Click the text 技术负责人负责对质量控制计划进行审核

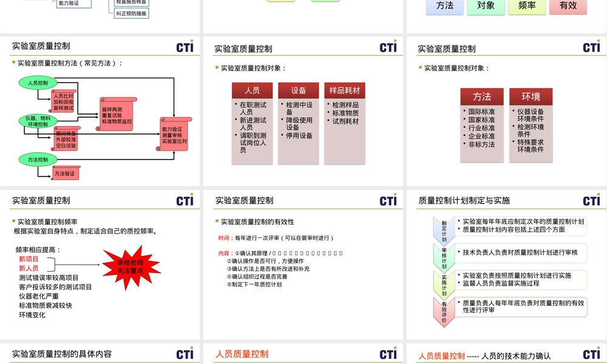coord(520,252)
